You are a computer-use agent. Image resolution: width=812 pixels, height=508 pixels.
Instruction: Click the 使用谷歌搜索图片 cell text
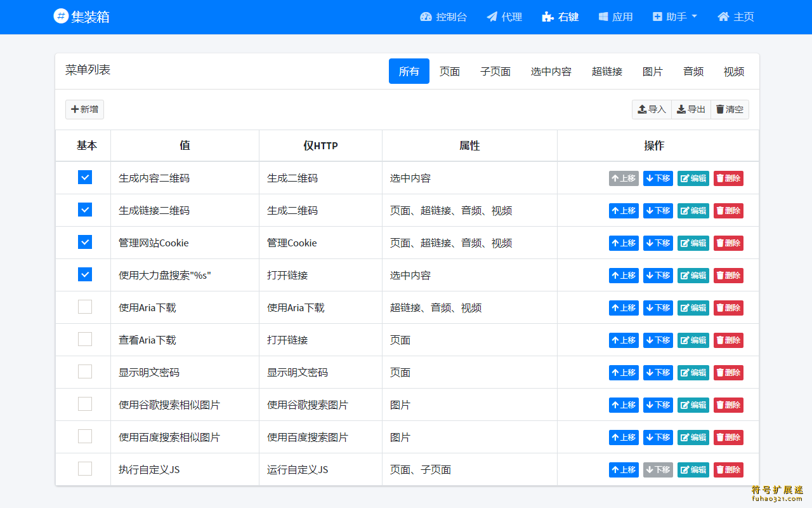tap(308, 405)
